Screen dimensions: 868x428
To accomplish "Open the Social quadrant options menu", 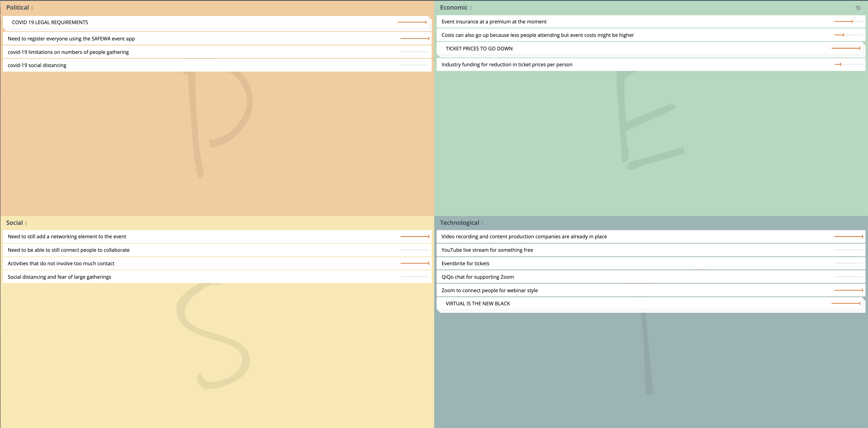I will click(x=26, y=223).
